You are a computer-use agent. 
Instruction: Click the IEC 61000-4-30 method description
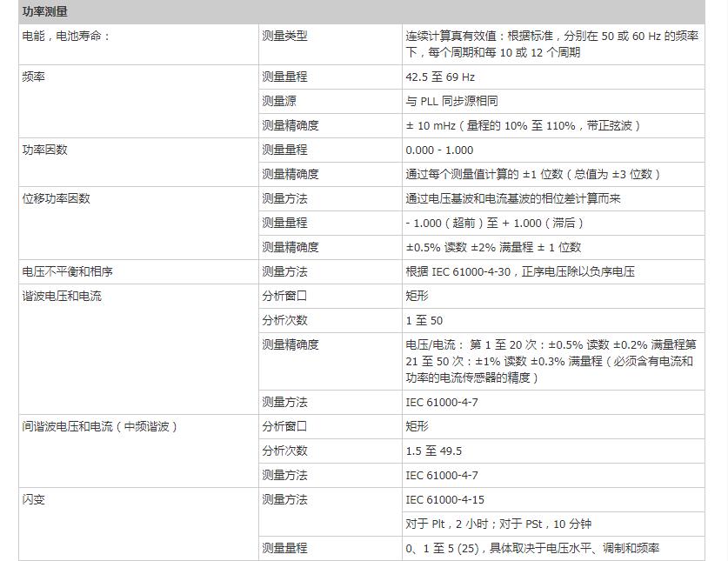tap(520, 271)
